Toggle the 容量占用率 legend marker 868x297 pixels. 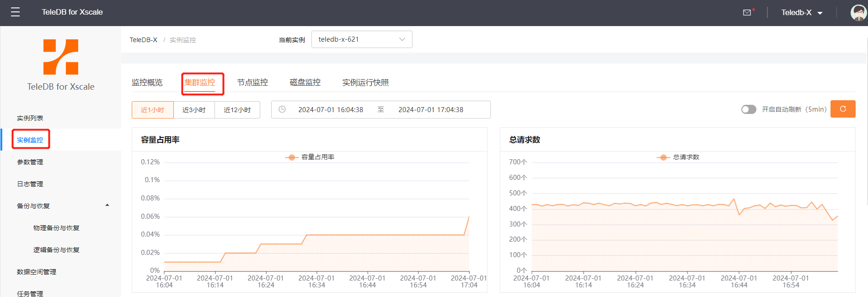pos(292,157)
